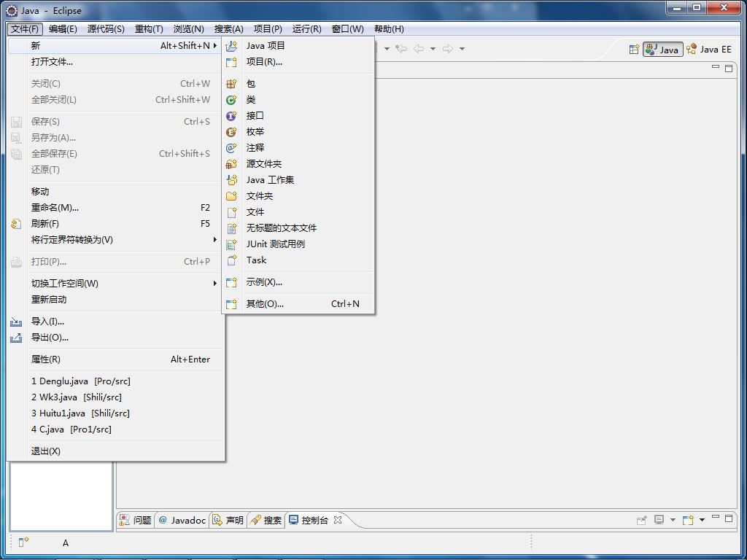747x560 pixels.
Task: Click the Display Selected Console icon
Action: pos(659,520)
